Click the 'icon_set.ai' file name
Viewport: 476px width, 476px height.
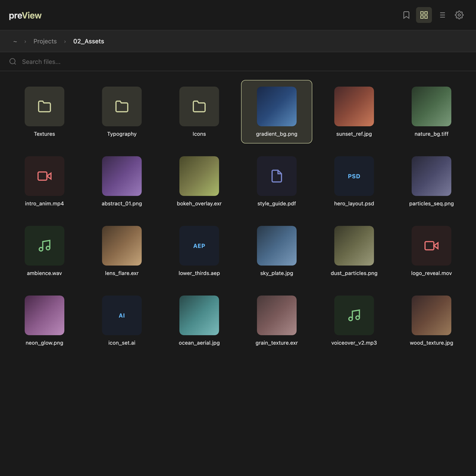tap(122, 343)
